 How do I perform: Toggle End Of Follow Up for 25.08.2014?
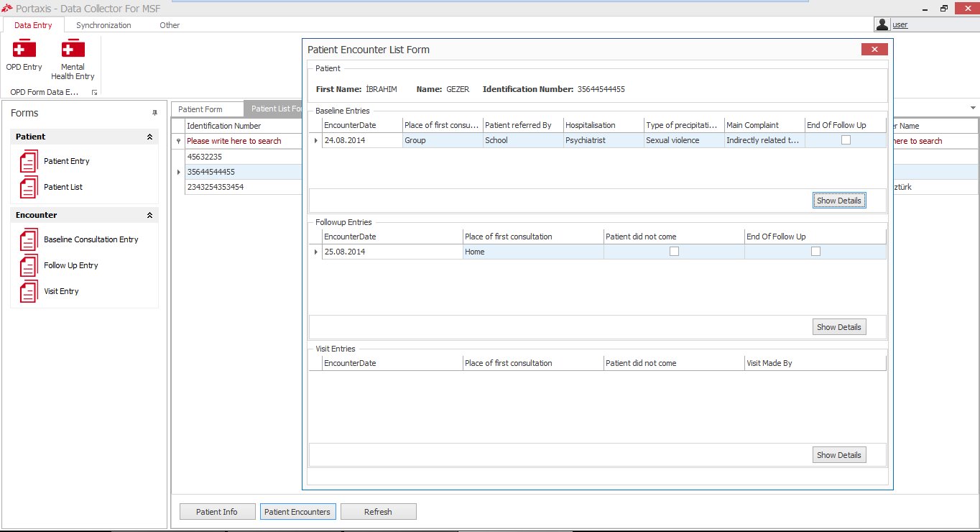point(815,252)
